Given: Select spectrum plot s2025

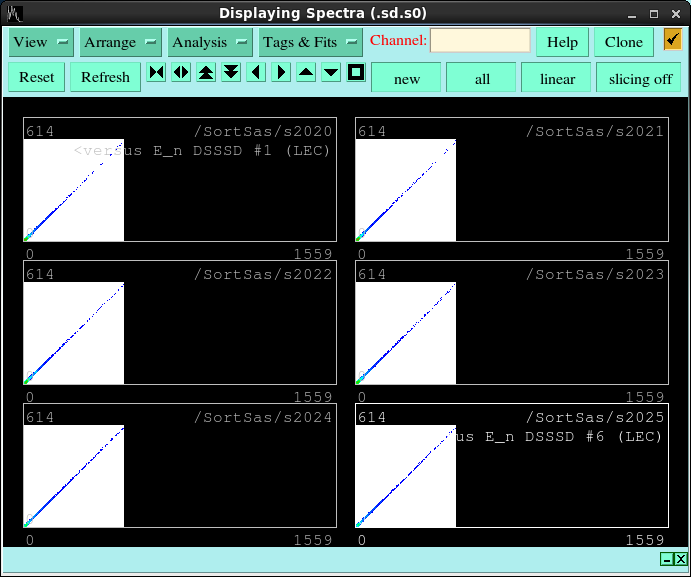Looking at the screenshot, I should (512, 465).
